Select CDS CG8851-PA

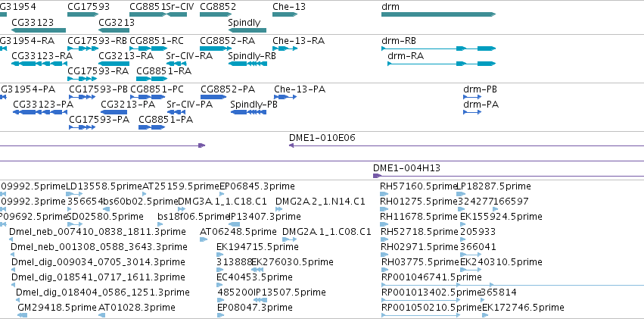pyautogui.click(x=151, y=127)
